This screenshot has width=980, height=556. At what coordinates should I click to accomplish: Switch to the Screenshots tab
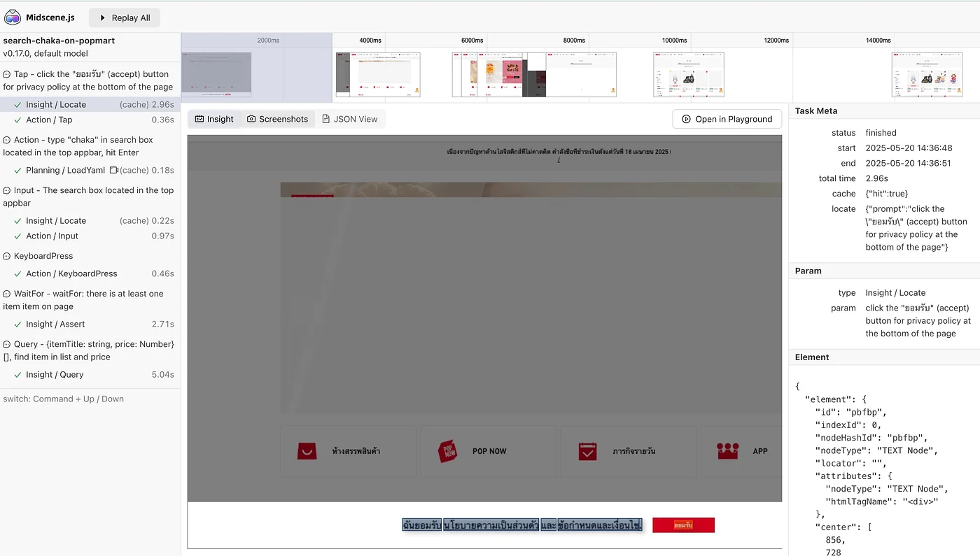coord(278,119)
